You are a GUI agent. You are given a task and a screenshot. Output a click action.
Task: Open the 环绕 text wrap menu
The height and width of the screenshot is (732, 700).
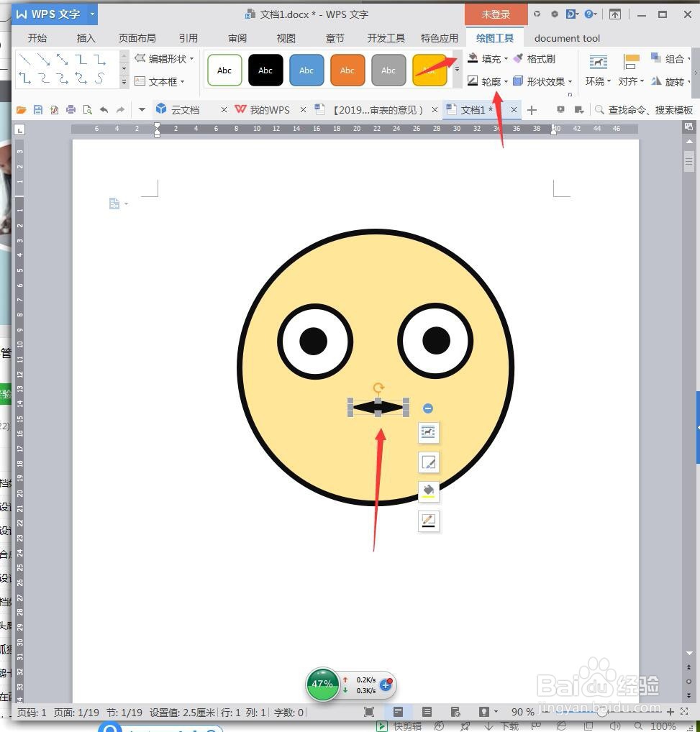[x=598, y=71]
